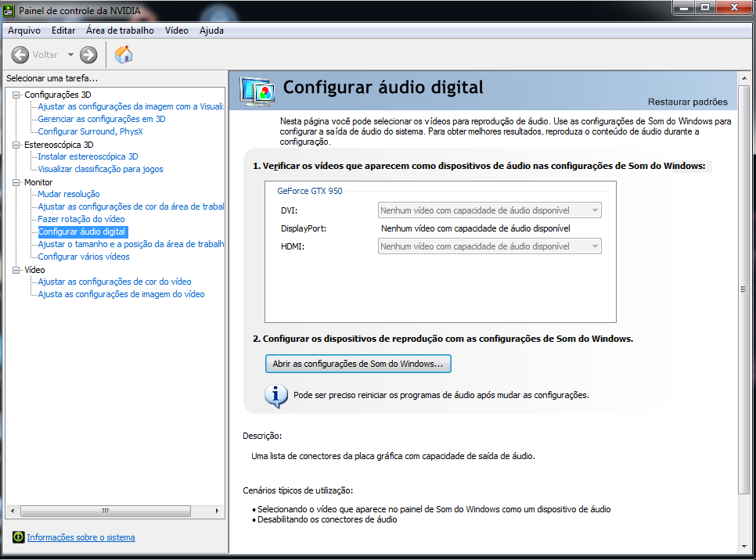The image size is (756, 560).
Task: Select Ajustar as configurações de cor da área de trabalho
Action: click(x=131, y=206)
